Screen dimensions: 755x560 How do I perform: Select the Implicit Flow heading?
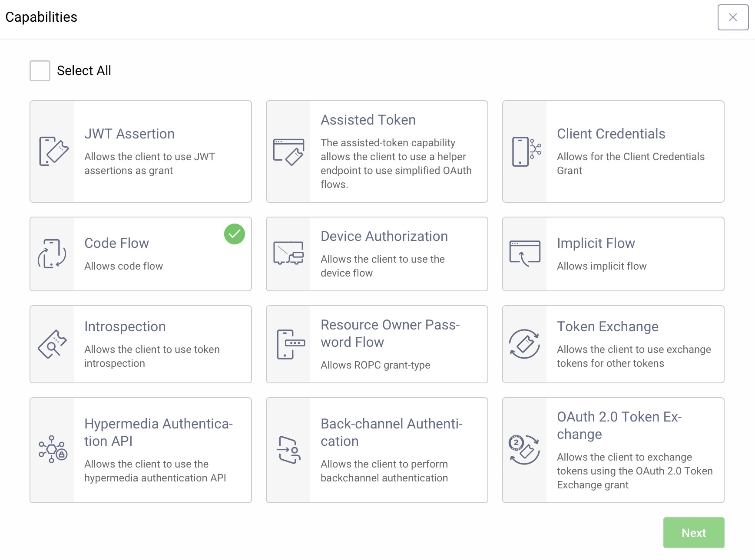596,243
